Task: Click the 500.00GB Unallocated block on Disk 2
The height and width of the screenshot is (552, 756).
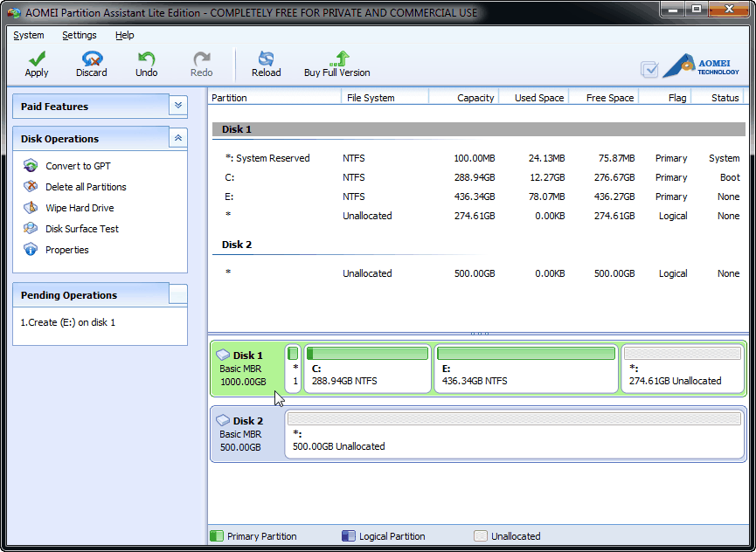Action: click(515, 434)
